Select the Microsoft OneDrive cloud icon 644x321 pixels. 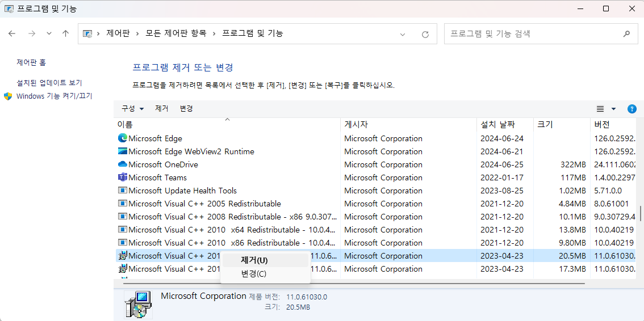123,164
